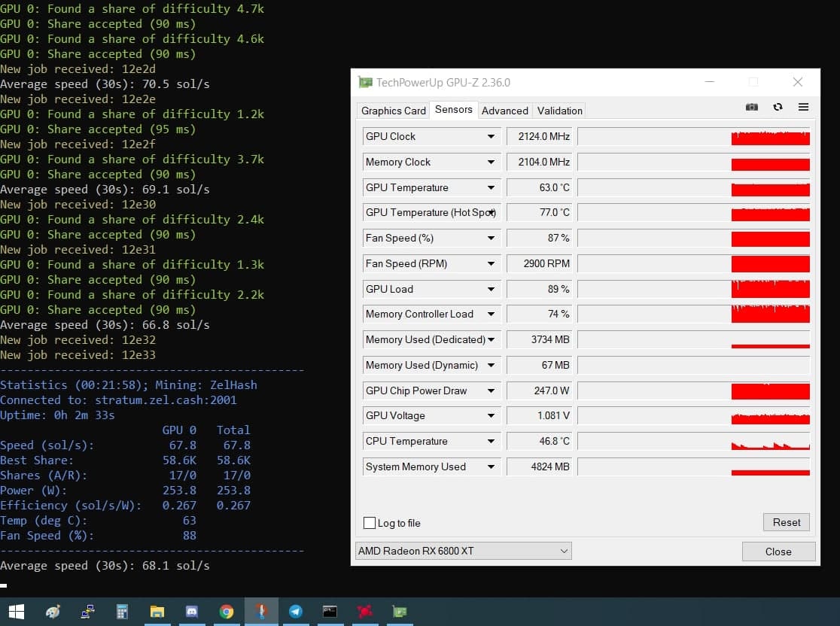840x626 pixels.
Task: Click 'Average speed (30s): 68.1 sol/s' line
Action: click(105, 566)
